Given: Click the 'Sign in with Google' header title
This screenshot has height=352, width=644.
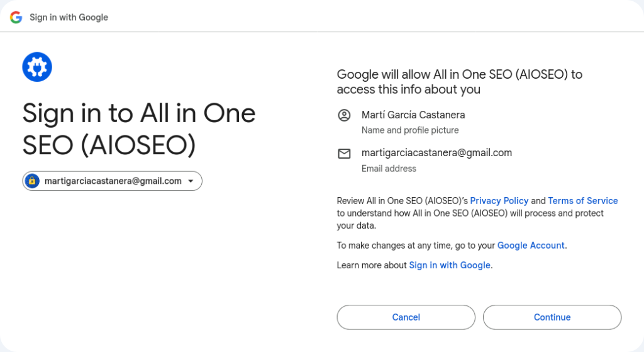Looking at the screenshot, I should tap(69, 17).
